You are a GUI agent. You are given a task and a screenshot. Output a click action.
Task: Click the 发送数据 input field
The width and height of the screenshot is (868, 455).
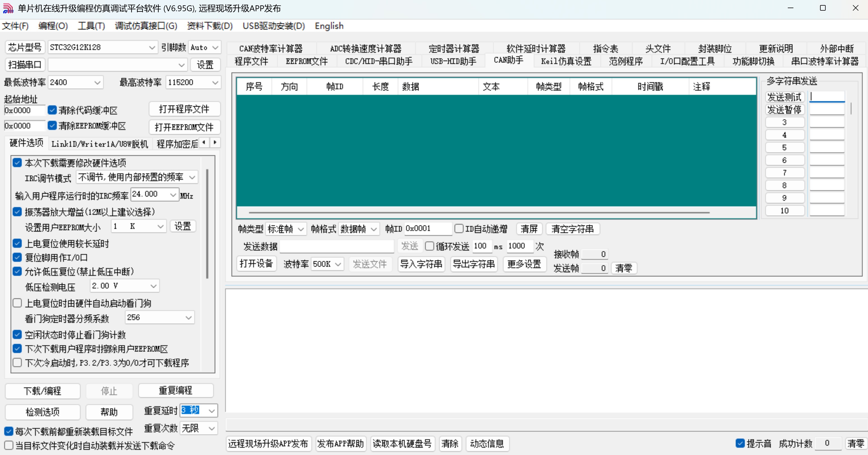[x=337, y=246]
